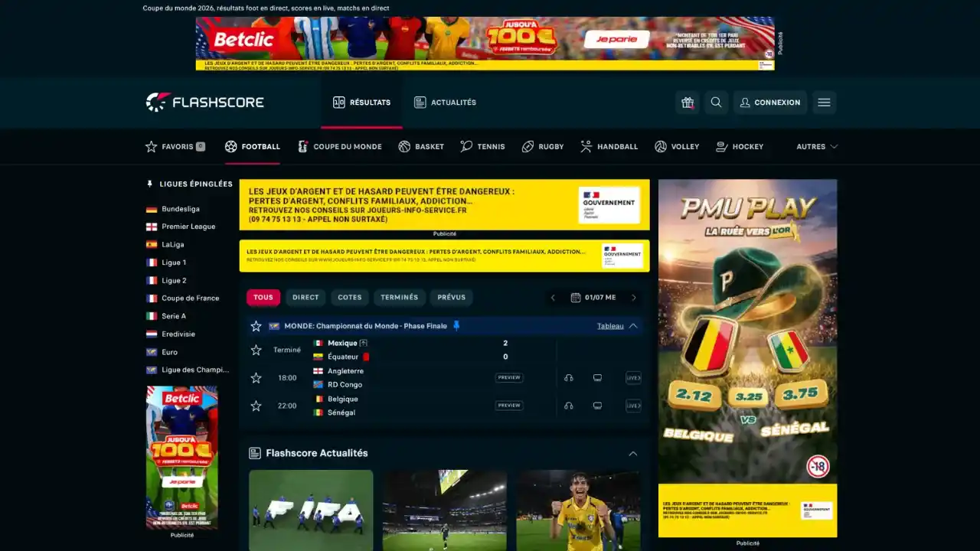Open LaLiga from pinned leagues
This screenshot has height=551, width=980.
pyautogui.click(x=173, y=245)
